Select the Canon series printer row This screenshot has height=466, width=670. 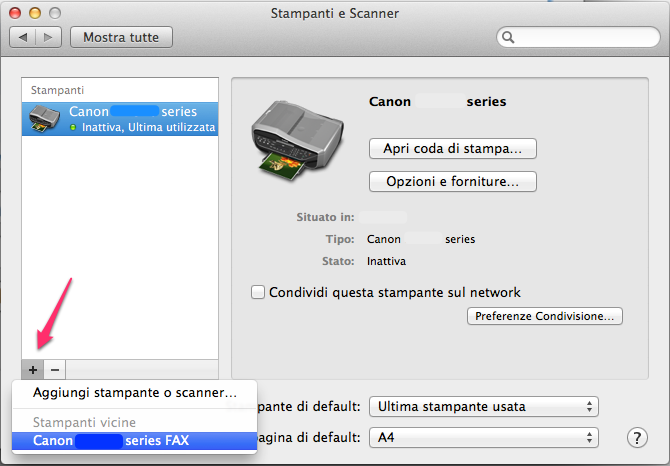pos(120,119)
